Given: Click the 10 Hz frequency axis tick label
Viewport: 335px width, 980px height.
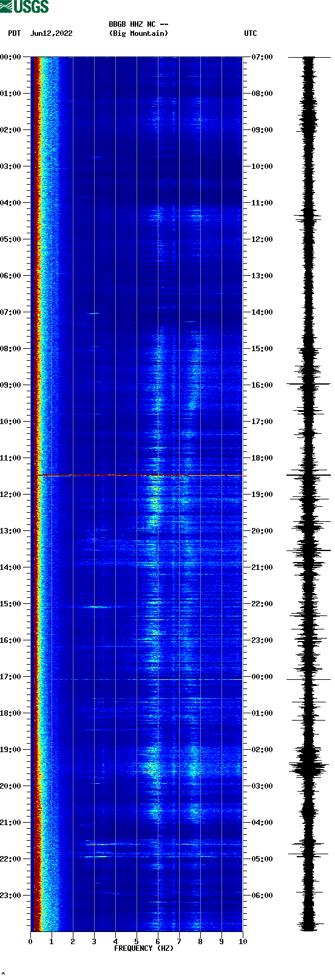Looking at the screenshot, I should click(x=243, y=942).
